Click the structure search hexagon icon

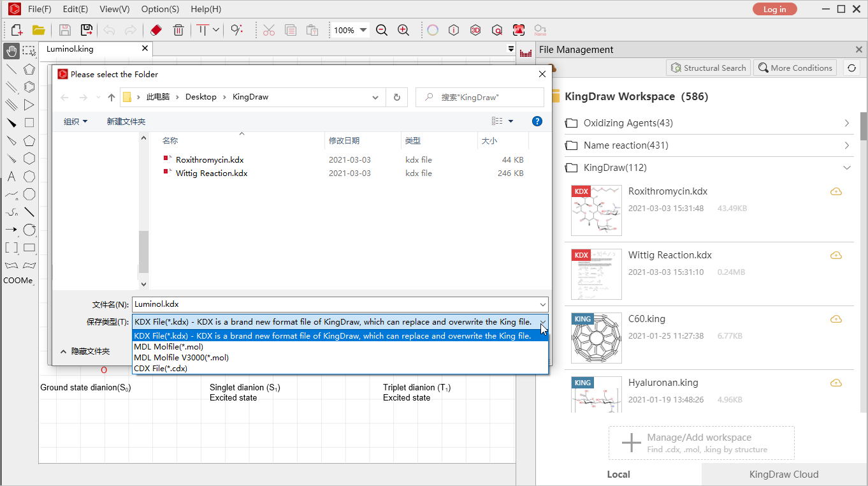pyautogui.click(x=497, y=30)
